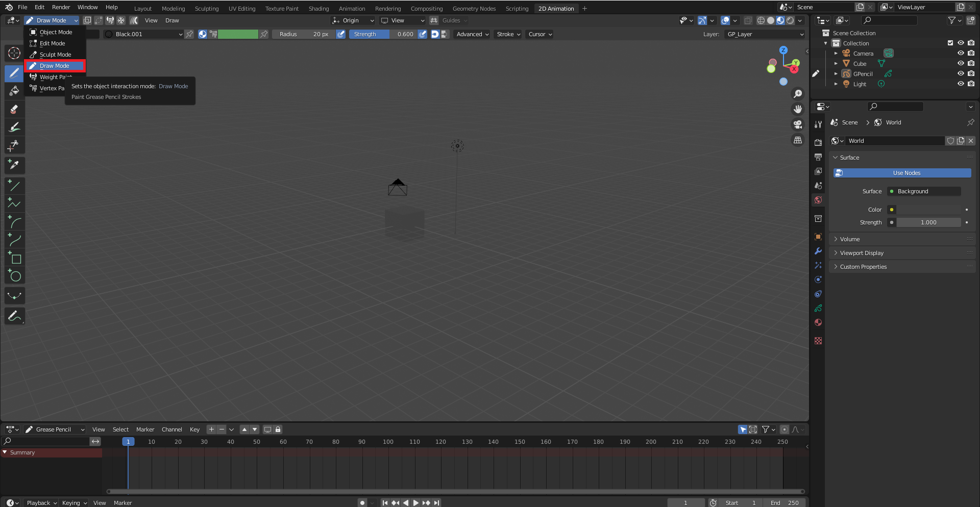The height and width of the screenshot is (507, 980).
Task: Select the Annotate tool
Action: pyautogui.click(x=14, y=316)
